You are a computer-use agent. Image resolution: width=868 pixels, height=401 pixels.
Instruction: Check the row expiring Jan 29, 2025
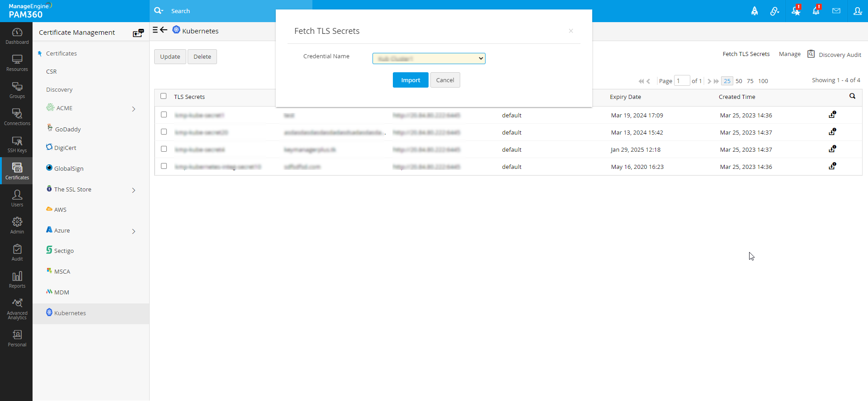(x=164, y=149)
